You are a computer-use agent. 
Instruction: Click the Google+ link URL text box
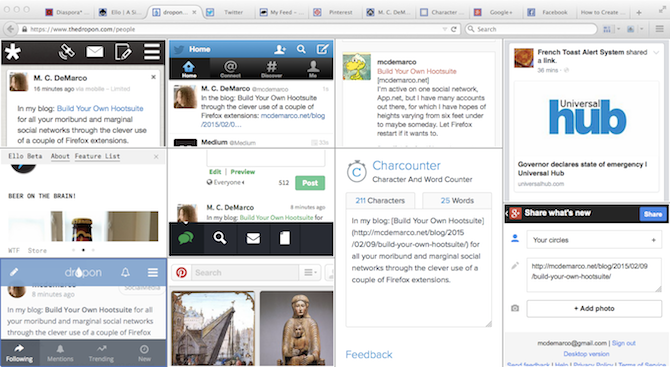[594, 275]
